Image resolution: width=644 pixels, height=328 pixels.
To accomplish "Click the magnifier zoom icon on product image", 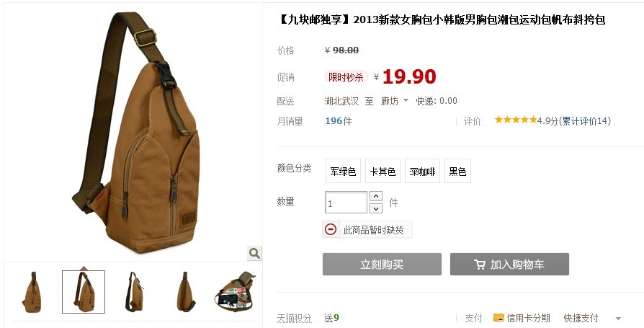I will [x=254, y=253].
